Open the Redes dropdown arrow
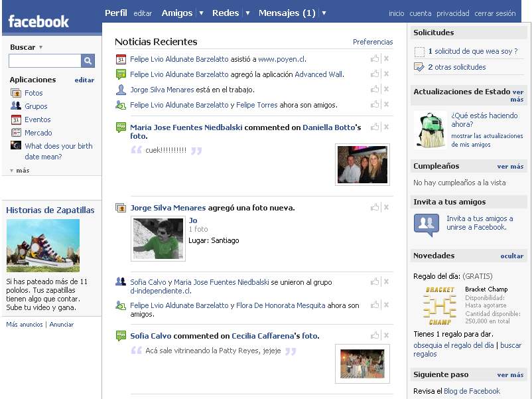 point(247,13)
